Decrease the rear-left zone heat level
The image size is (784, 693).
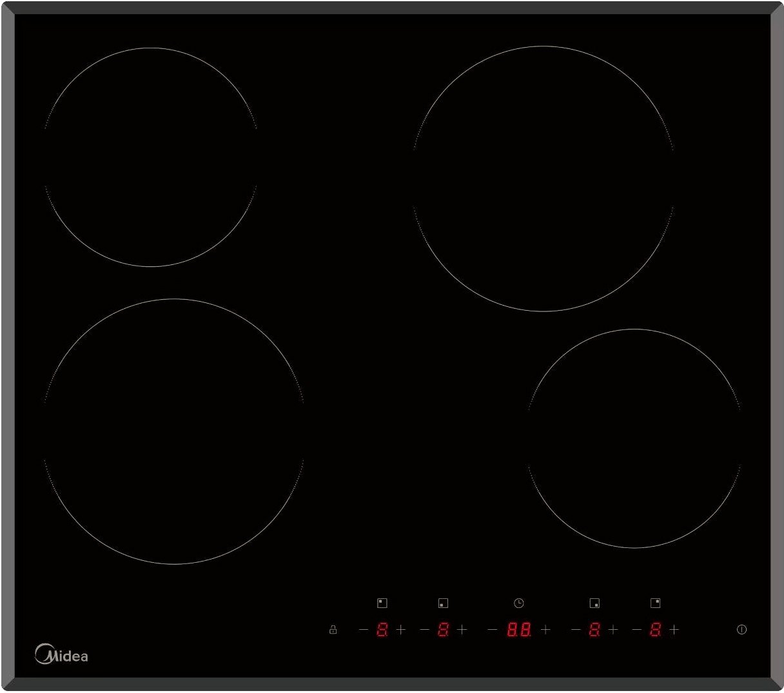point(364,630)
